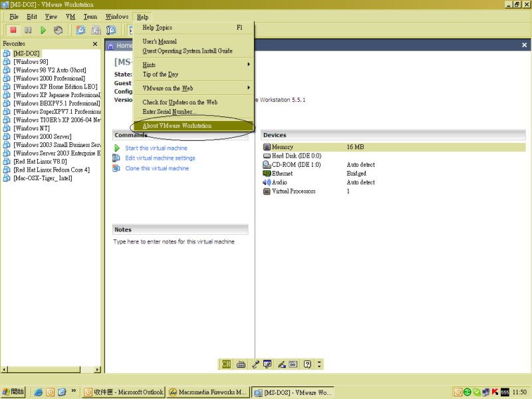Select the Audio device row

pos(394,182)
